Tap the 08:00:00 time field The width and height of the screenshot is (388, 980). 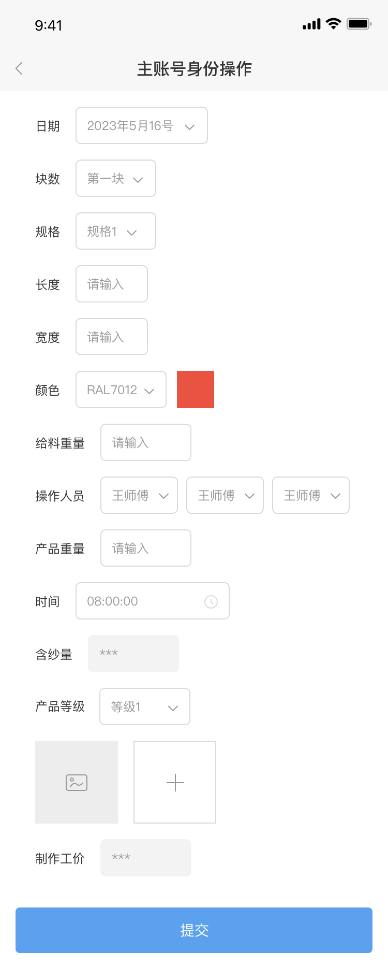pyautogui.click(x=140, y=601)
